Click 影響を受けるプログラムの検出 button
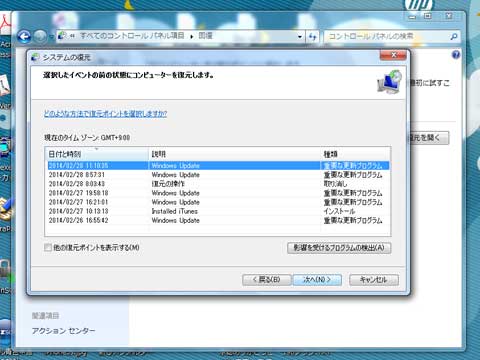480x360 pixels. pyautogui.click(x=339, y=248)
